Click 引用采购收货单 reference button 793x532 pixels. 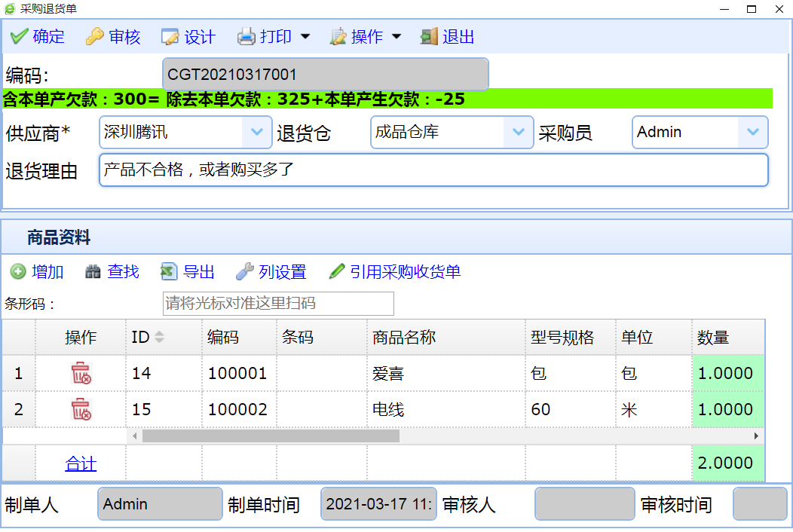395,272
